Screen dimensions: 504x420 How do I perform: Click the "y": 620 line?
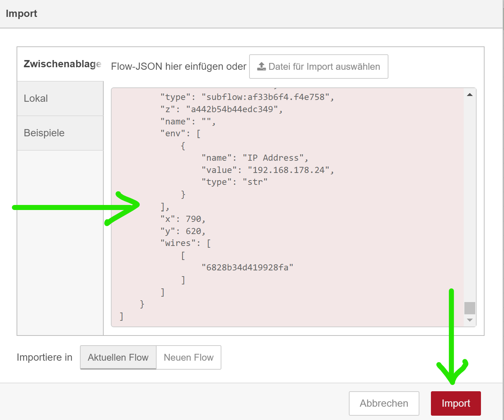point(183,231)
